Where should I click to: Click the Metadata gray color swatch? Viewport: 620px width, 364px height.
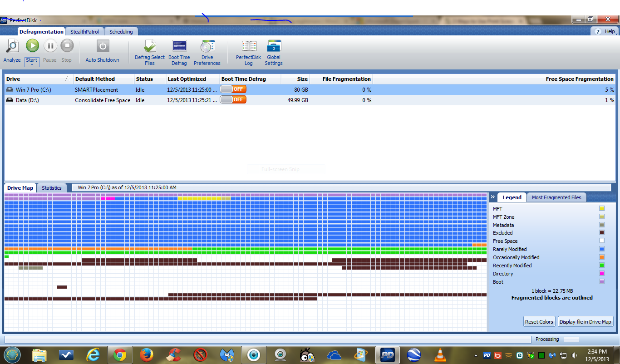pyautogui.click(x=602, y=225)
